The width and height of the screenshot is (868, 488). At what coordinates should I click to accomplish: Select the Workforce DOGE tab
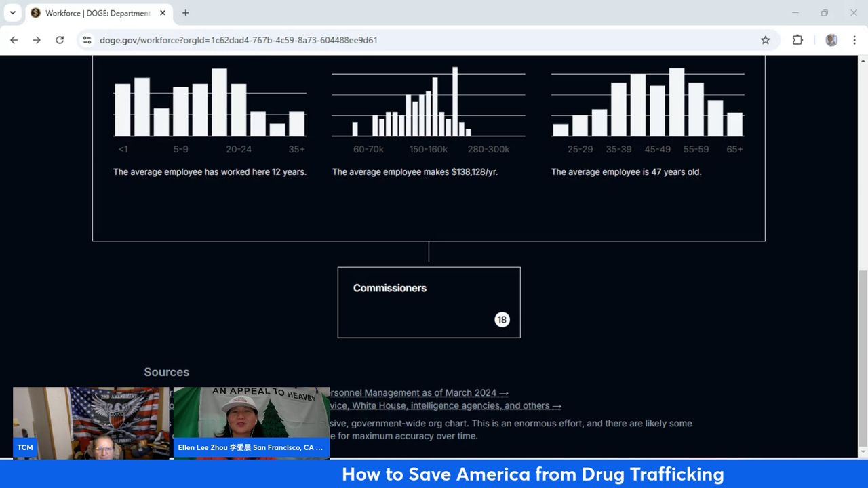point(95,13)
